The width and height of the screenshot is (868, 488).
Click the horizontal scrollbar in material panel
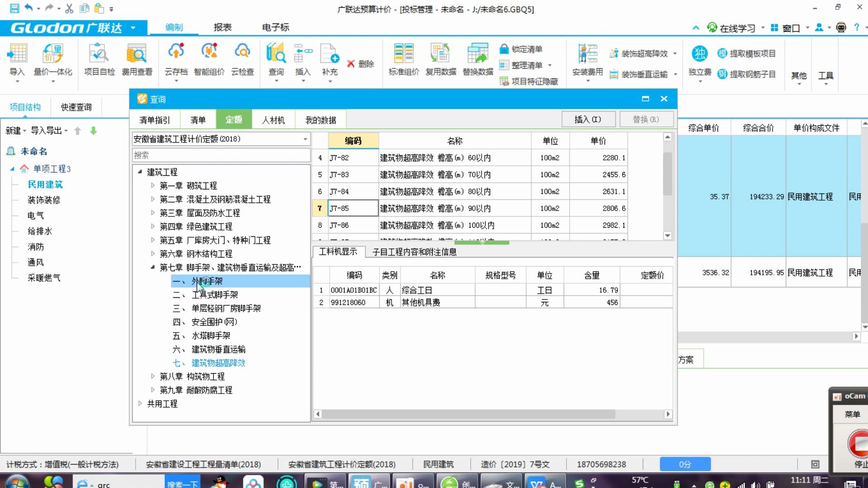click(468, 414)
